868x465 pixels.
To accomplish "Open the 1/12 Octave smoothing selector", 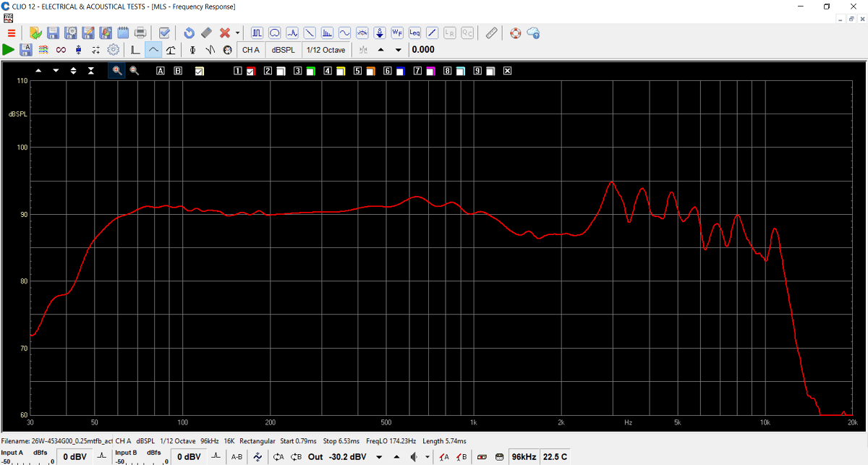I will coord(326,50).
